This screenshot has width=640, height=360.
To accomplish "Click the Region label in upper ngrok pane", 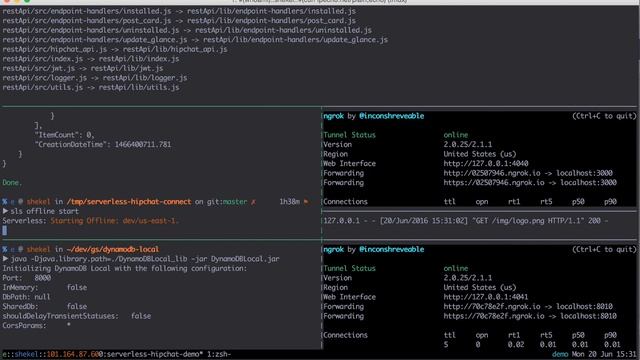I will 336,154.
